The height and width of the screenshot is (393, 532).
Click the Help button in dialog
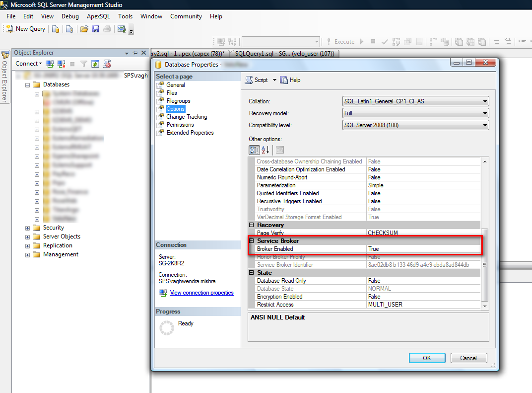290,80
